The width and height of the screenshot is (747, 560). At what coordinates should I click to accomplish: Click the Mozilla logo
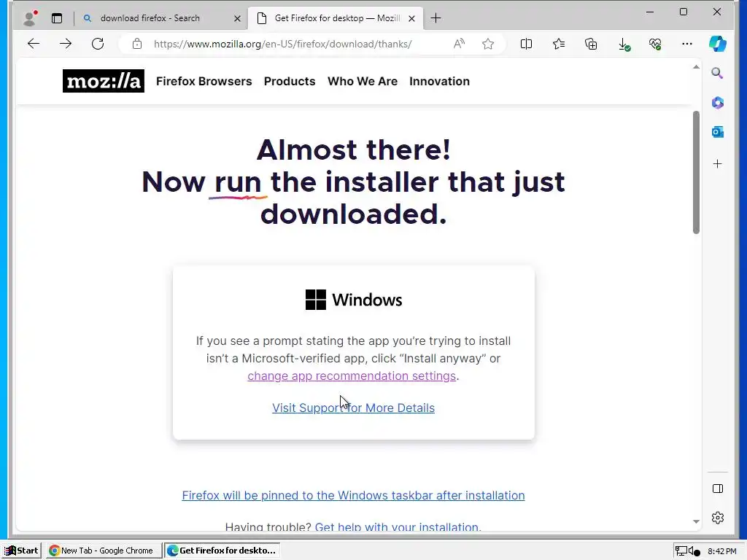pyautogui.click(x=104, y=81)
